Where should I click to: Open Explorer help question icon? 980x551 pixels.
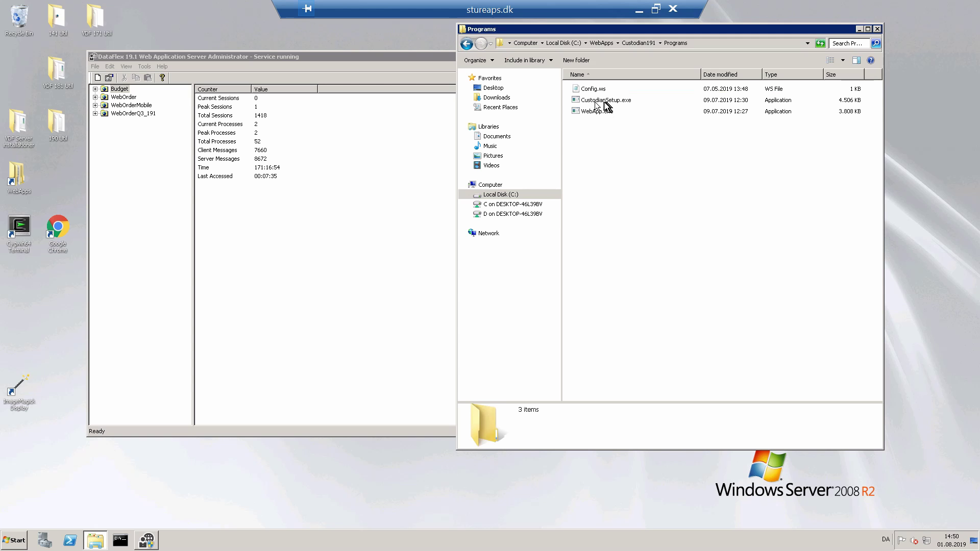[871, 60]
